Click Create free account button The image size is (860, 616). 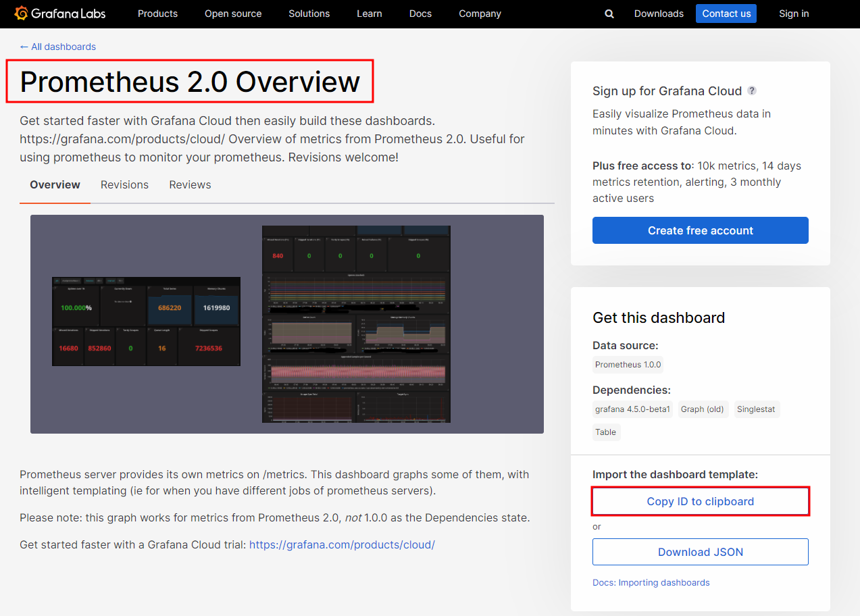coord(701,230)
